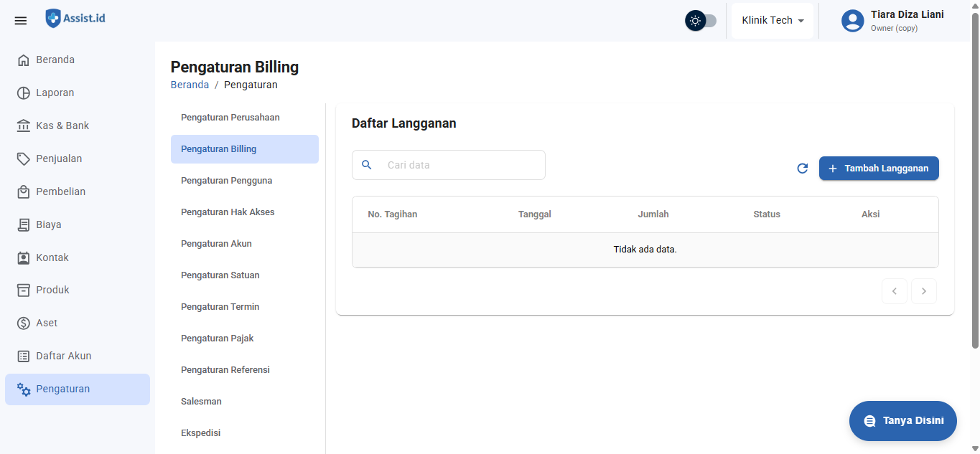980x454 pixels.
Task: Open the hamburger navigation menu
Action: point(21,21)
